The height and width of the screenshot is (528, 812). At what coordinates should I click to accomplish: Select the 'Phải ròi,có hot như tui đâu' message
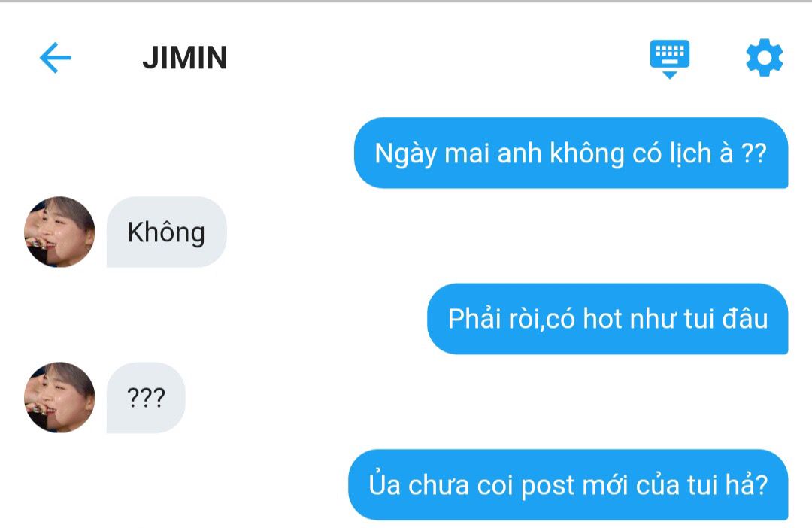607,319
